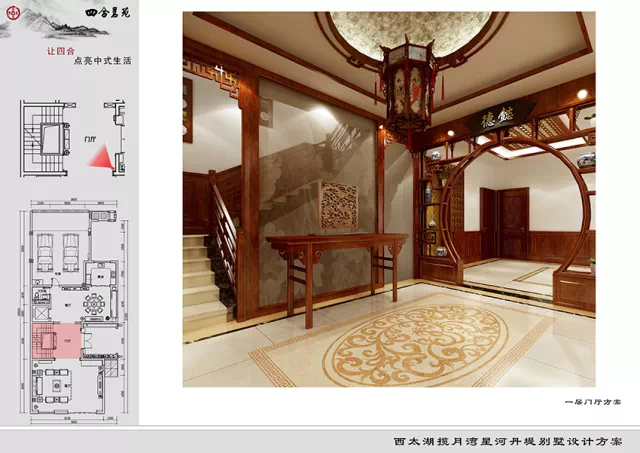Click the red circular logo emblem
The width and height of the screenshot is (640, 453).
coord(11,13)
